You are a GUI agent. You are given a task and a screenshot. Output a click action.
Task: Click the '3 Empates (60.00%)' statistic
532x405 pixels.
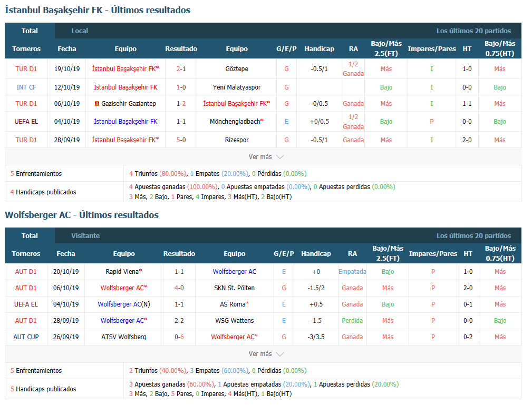(x=219, y=371)
